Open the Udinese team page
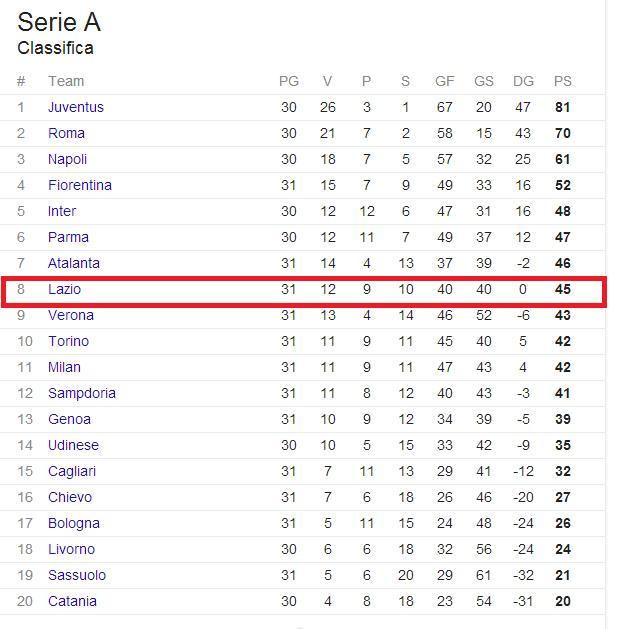Image resolution: width=617 pixels, height=629 pixels. click(x=74, y=445)
